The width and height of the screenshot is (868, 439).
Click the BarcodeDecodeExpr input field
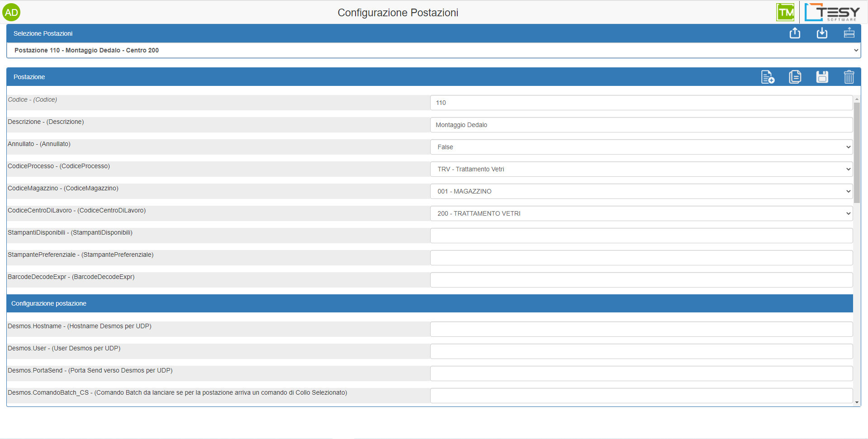point(641,280)
